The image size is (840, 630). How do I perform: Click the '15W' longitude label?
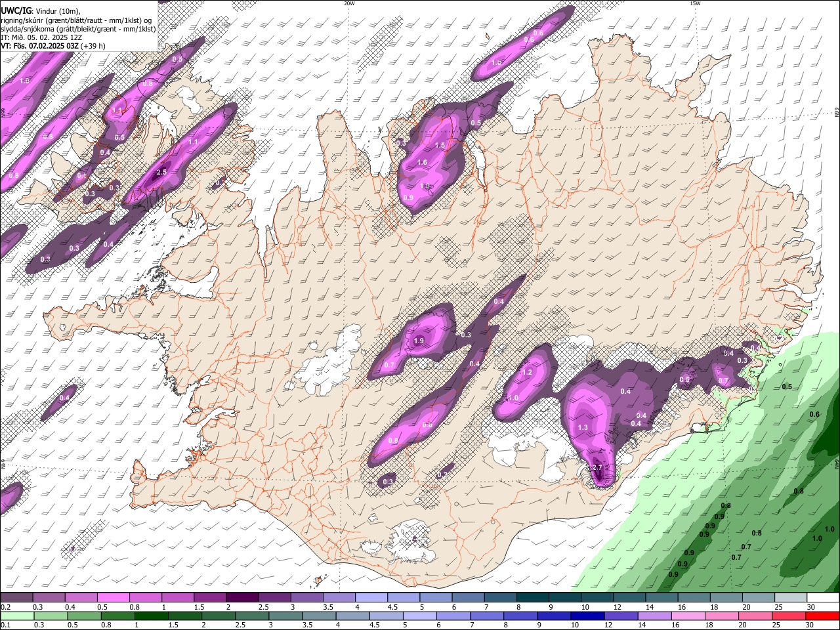[695, 3]
